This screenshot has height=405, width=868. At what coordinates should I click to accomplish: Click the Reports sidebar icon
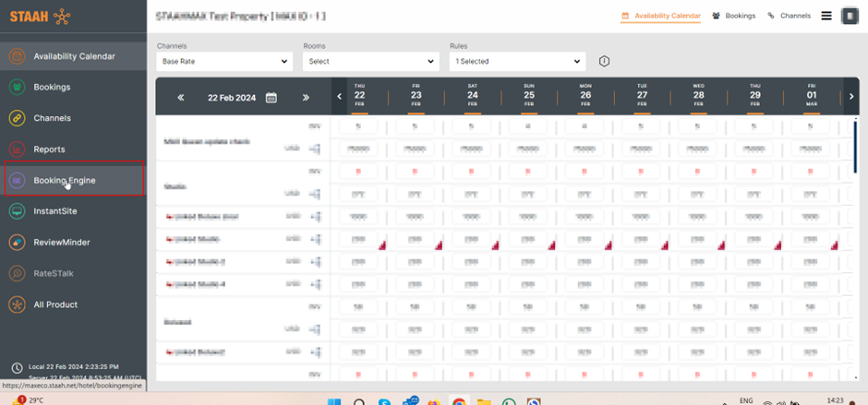pos(17,149)
